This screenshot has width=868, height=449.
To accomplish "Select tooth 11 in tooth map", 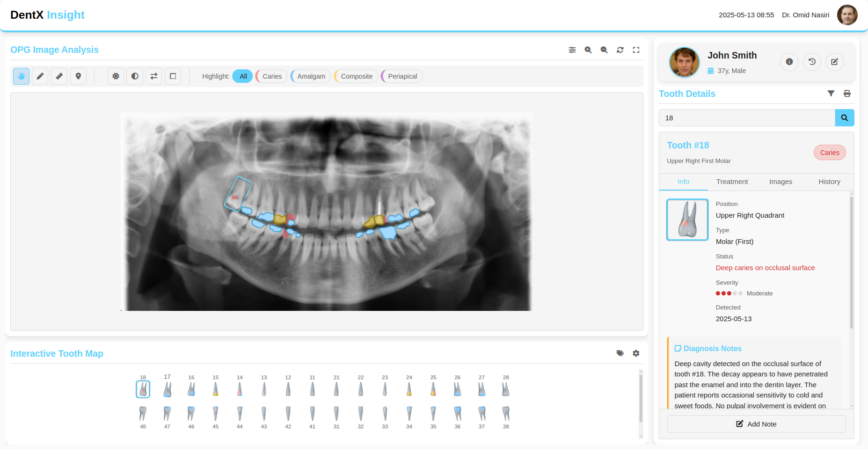I will (x=312, y=389).
